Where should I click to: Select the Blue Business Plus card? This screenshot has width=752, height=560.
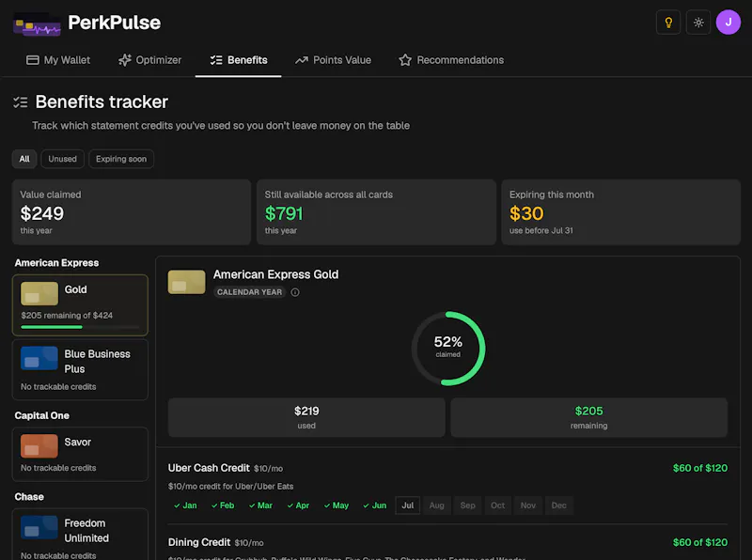click(x=80, y=369)
